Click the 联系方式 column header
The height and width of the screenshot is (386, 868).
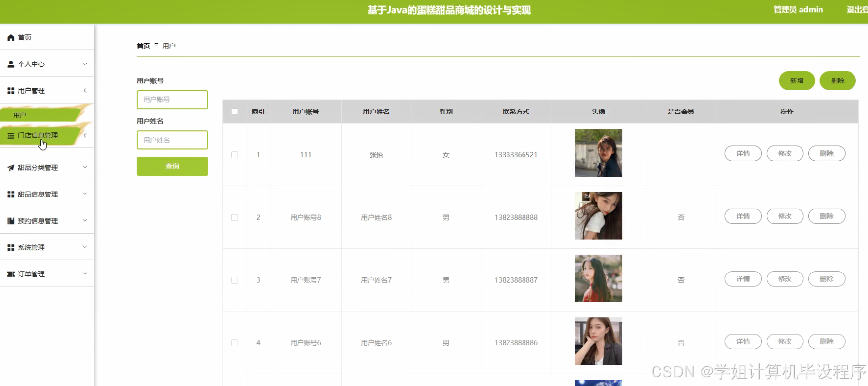point(516,112)
